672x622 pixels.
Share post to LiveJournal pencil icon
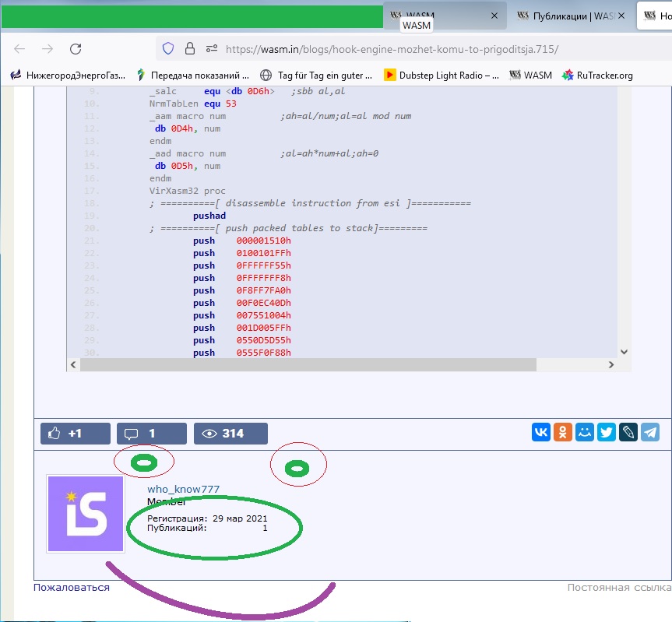click(x=628, y=433)
